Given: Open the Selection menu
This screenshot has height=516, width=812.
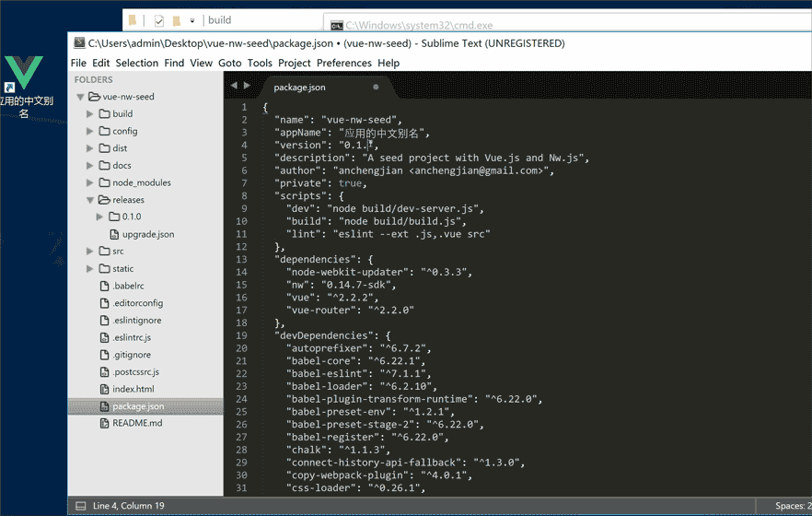Looking at the screenshot, I should [x=136, y=63].
